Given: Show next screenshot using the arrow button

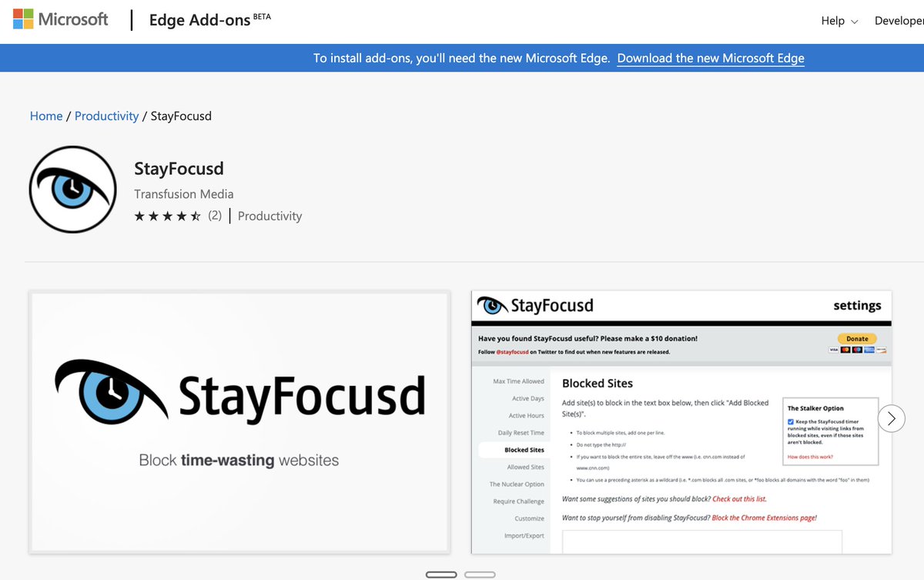Looking at the screenshot, I should (x=892, y=418).
